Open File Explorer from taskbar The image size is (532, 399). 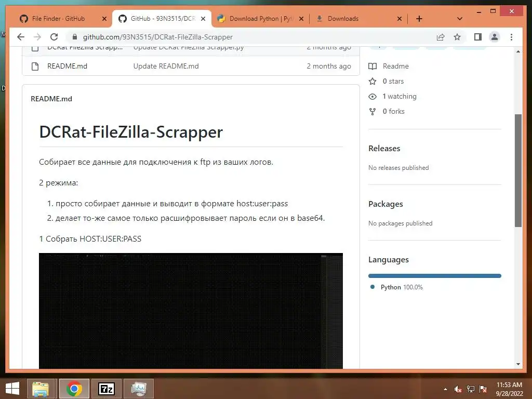[x=41, y=389]
